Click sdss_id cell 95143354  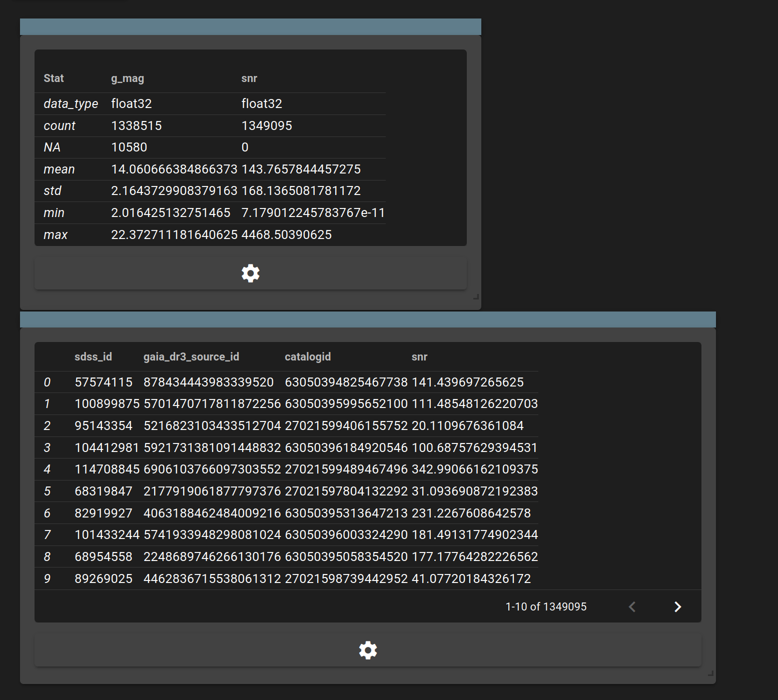pos(104,425)
